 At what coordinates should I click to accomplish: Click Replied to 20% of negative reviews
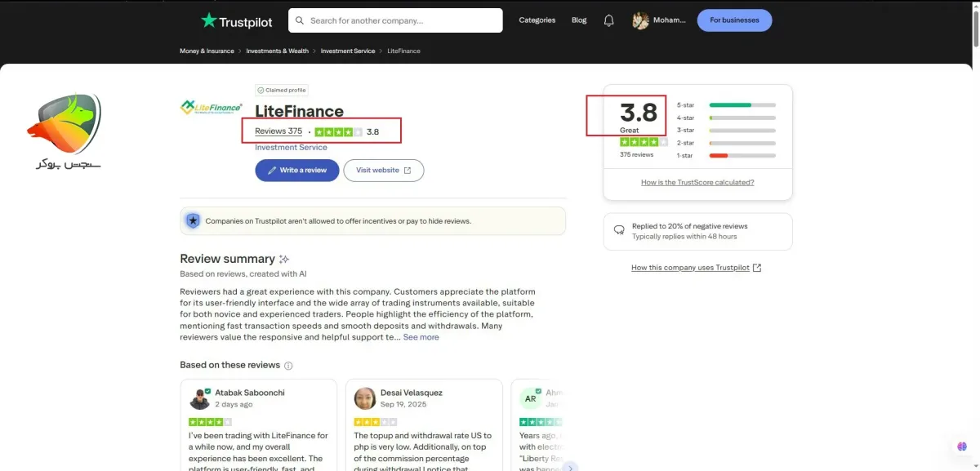pos(689,226)
